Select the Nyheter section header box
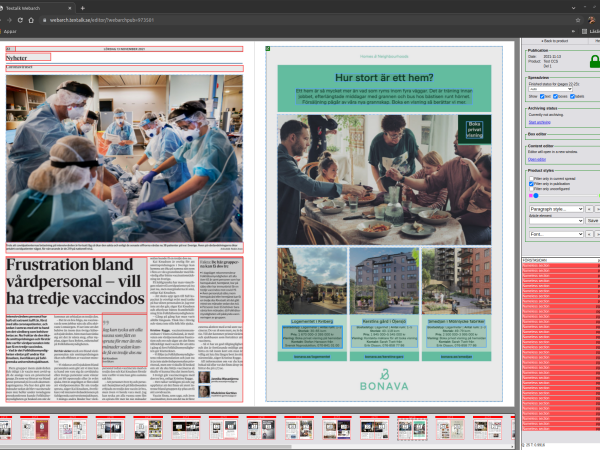600x450 pixels. (28, 58)
